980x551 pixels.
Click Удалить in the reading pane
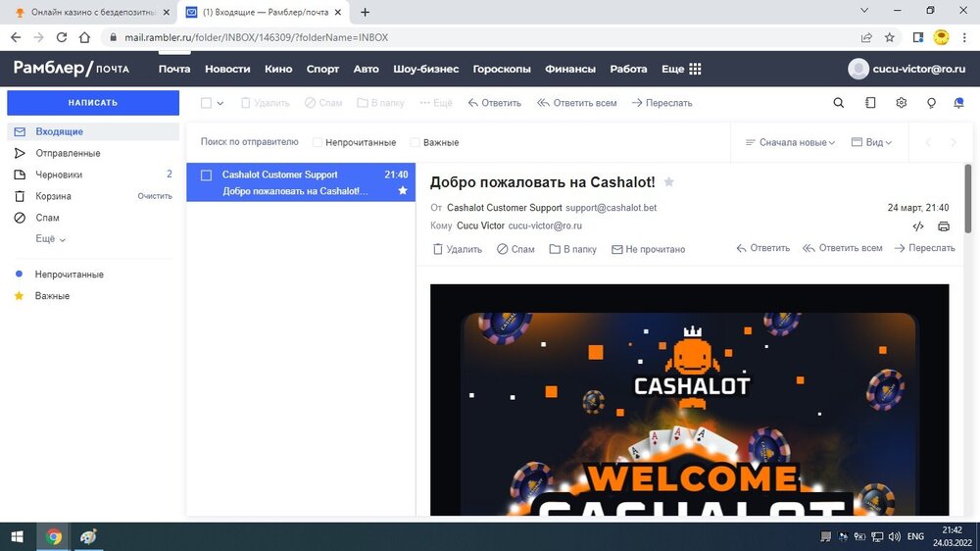coord(457,250)
